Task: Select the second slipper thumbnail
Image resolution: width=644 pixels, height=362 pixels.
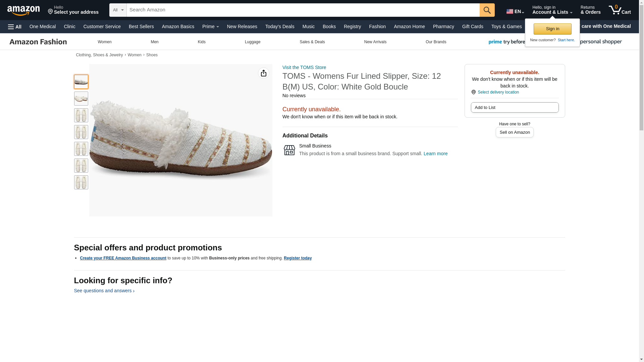Action: pyautogui.click(x=81, y=99)
